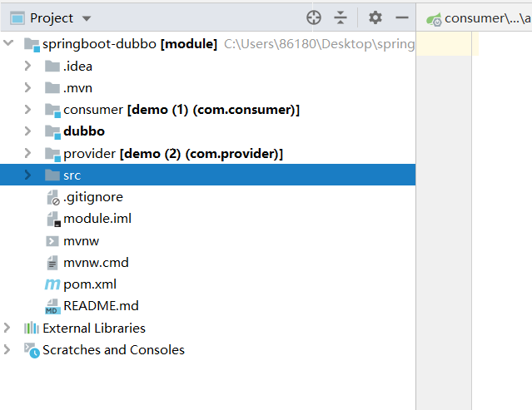Select the module.iml file
This screenshot has height=410, width=532.
[x=97, y=219]
